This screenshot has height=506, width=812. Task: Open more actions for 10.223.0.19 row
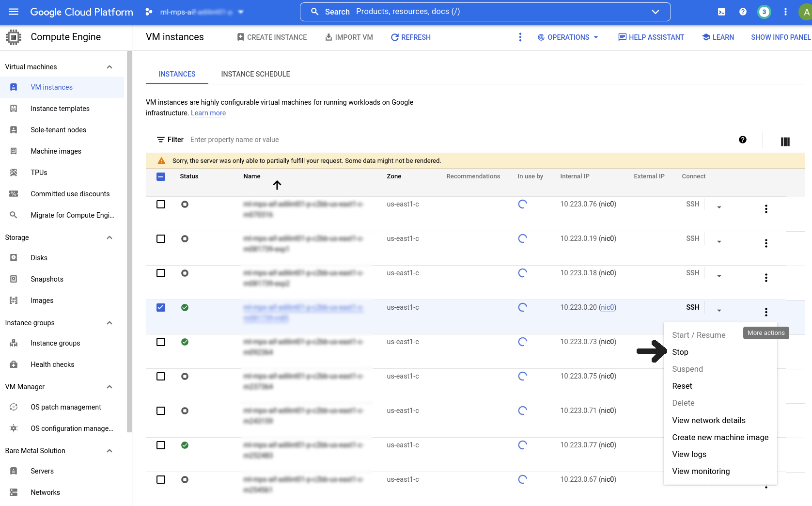tap(766, 243)
